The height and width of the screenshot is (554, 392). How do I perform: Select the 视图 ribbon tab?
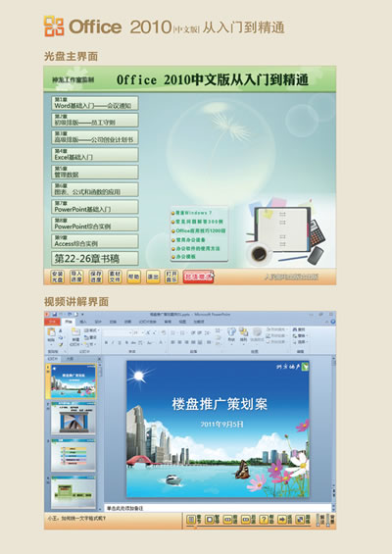tap(182, 322)
